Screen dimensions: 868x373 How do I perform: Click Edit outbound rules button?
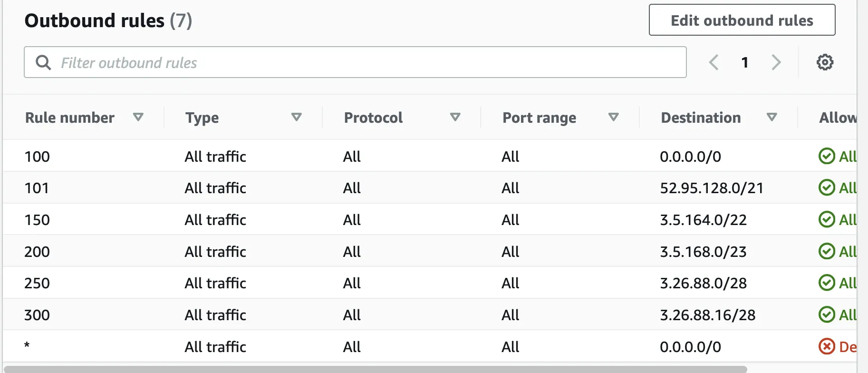pos(742,20)
